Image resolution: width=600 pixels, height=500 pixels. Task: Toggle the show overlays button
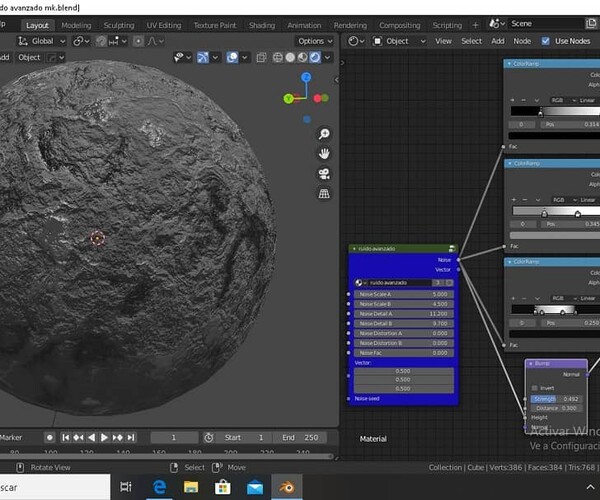(x=232, y=57)
